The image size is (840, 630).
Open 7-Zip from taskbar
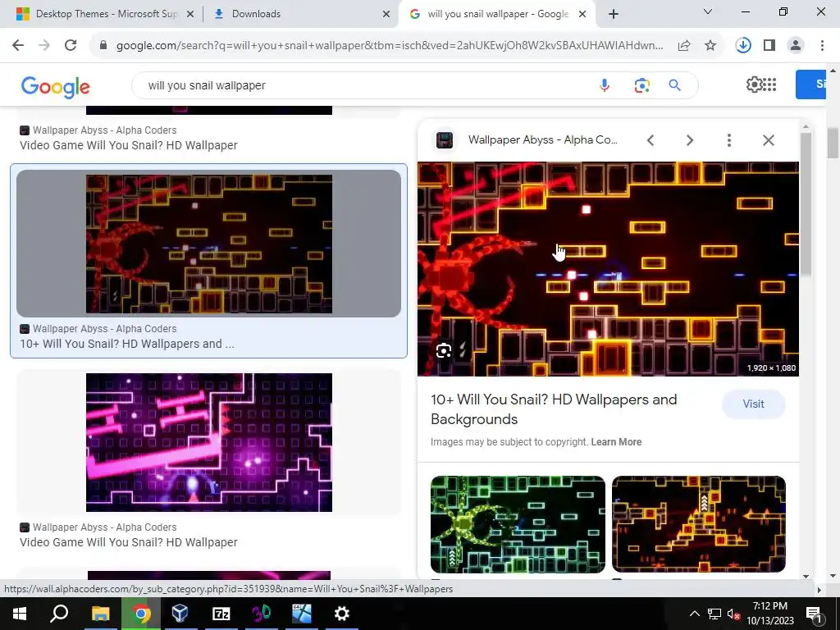pyautogui.click(x=221, y=614)
